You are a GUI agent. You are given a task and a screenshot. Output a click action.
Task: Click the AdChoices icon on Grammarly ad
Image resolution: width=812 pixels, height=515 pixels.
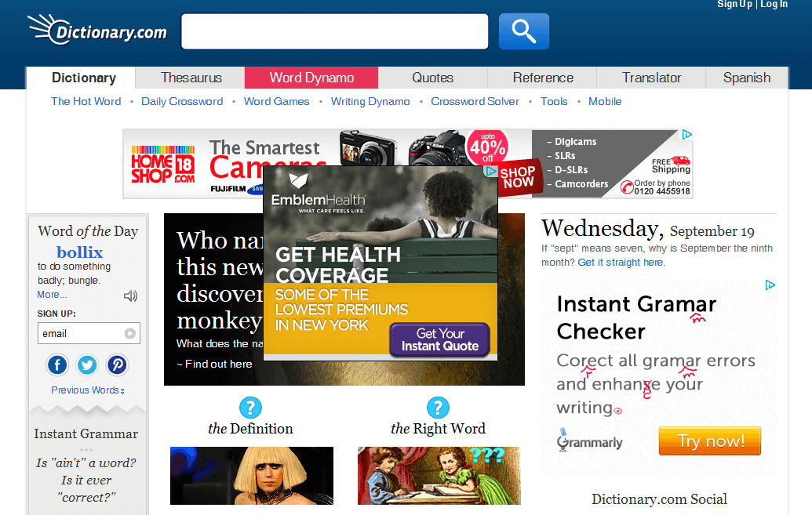click(770, 285)
